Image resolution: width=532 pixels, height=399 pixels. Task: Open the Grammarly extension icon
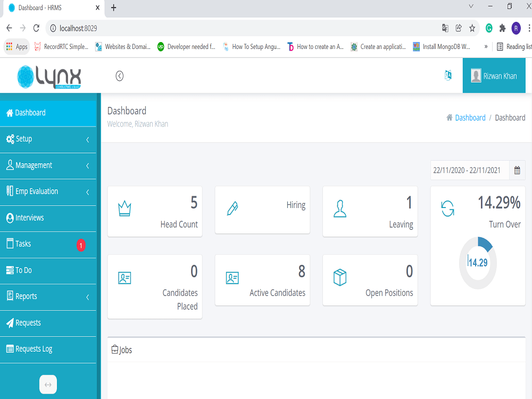click(489, 28)
